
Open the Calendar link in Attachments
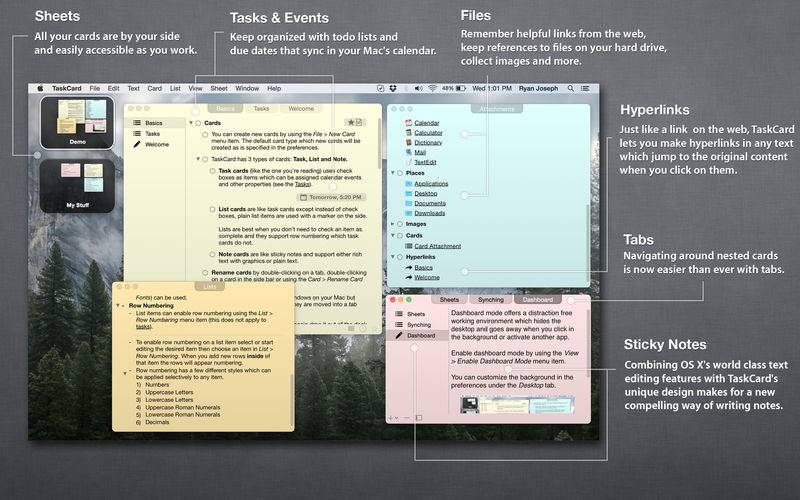point(427,123)
